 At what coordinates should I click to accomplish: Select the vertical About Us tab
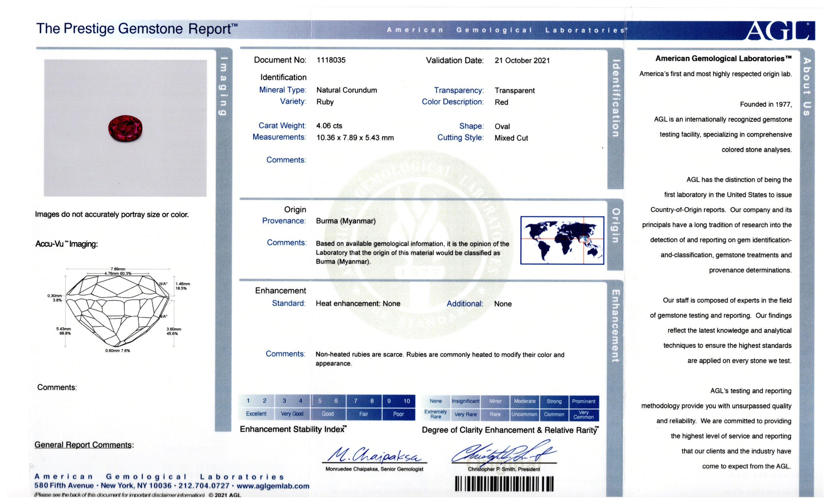[x=807, y=87]
